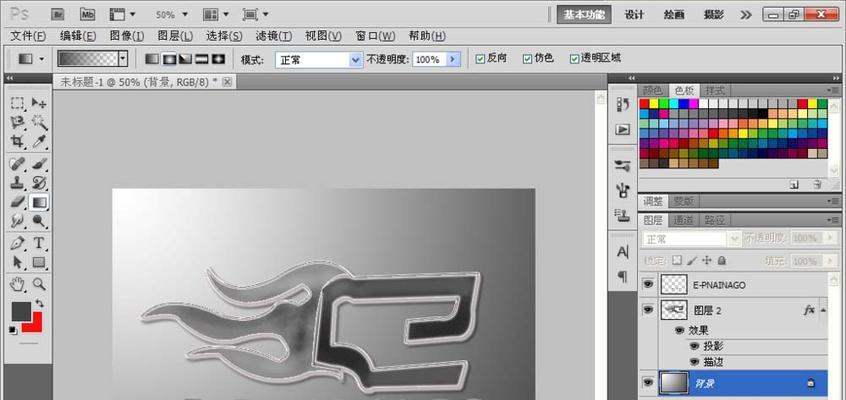Swap foreground and background colors
This screenshot has width=846, height=400.
tap(39, 303)
